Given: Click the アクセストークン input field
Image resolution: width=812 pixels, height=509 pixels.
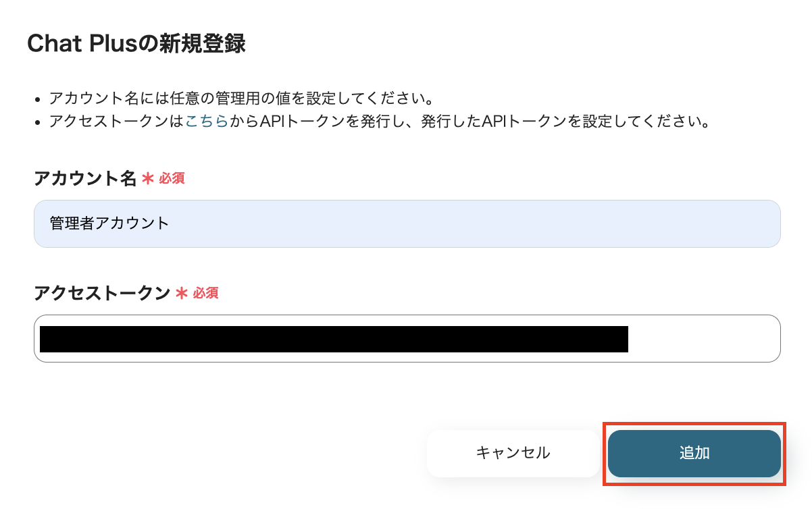Looking at the screenshot, I should pyautogui.click(x=407, y=338).
